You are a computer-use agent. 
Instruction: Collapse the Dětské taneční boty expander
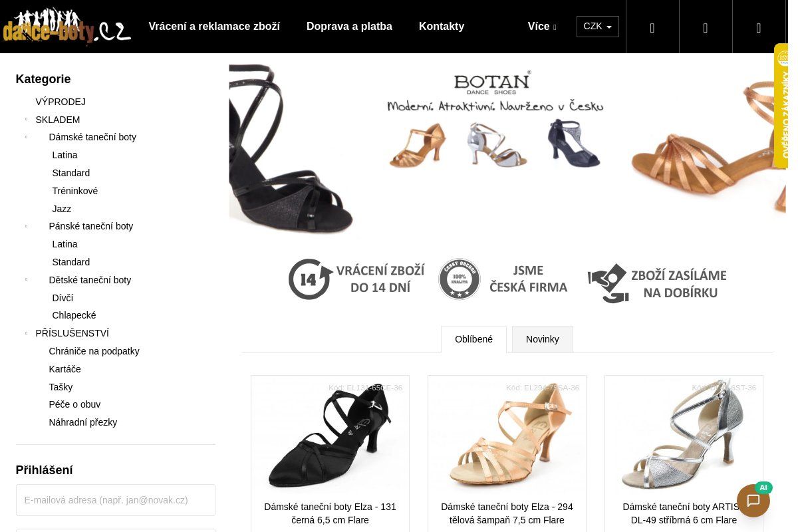[x=27, y=280]
